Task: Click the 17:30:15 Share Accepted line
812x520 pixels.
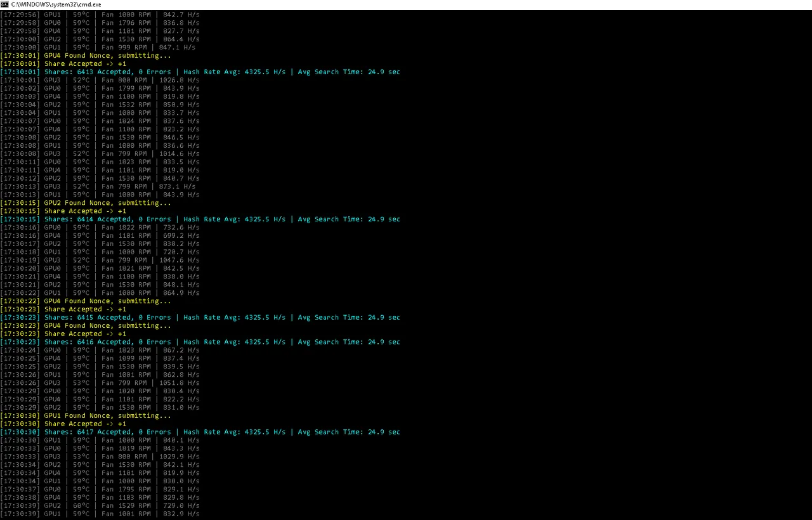Action: click(x=63, y=211)
